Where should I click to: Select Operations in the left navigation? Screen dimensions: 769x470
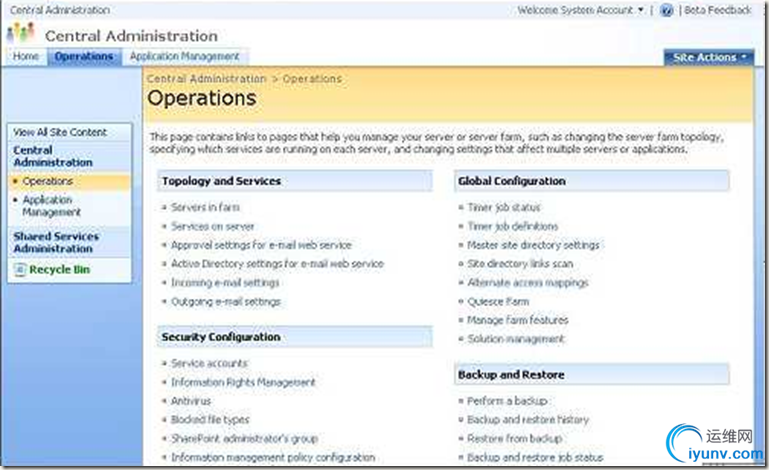pyautogui.click(x=48, y=182)
